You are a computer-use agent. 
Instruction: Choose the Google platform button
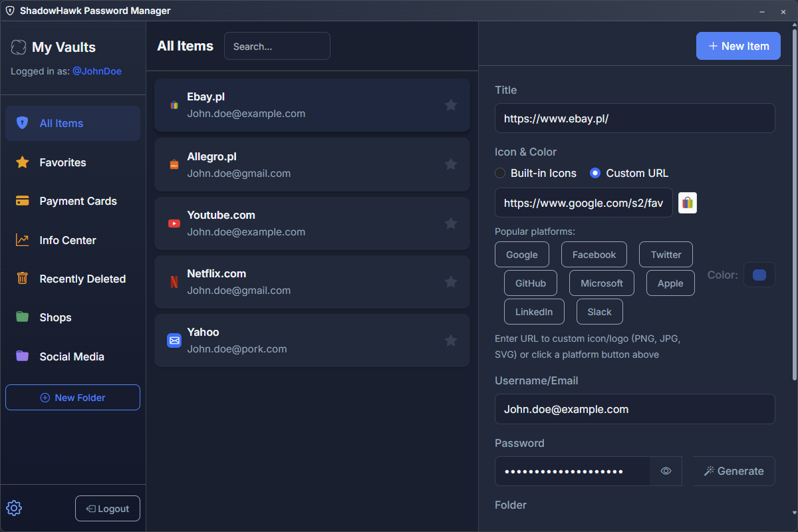pyautogui.click(x=522, y=255)
